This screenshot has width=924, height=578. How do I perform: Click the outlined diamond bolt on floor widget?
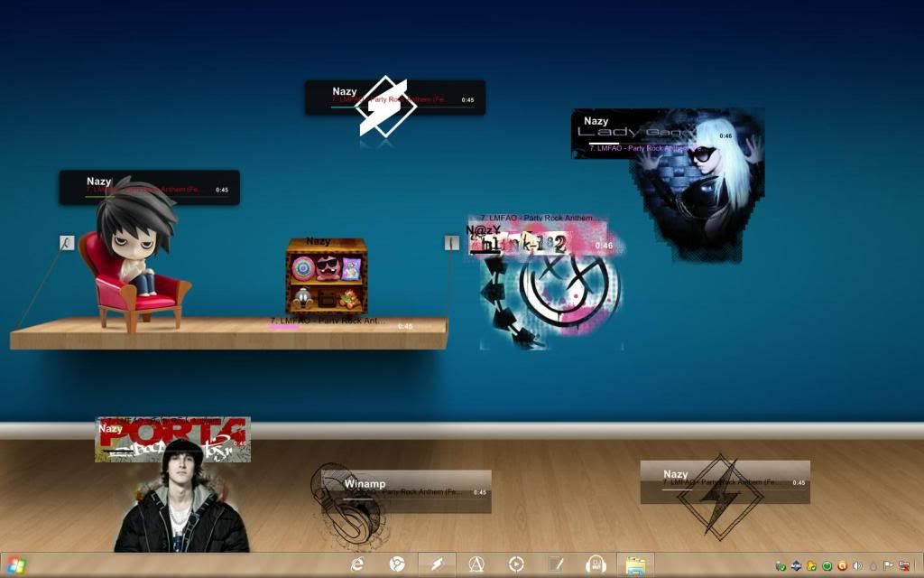(x=720, y=498)
